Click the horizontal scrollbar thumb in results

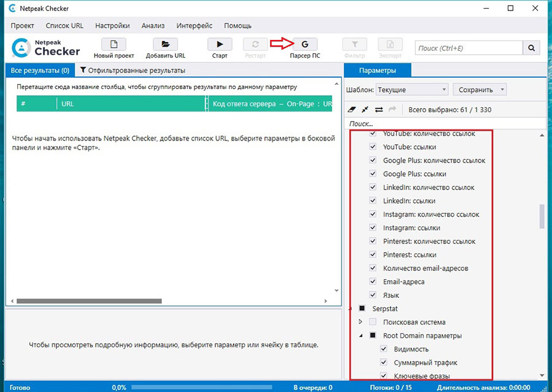tap(89, 301)
